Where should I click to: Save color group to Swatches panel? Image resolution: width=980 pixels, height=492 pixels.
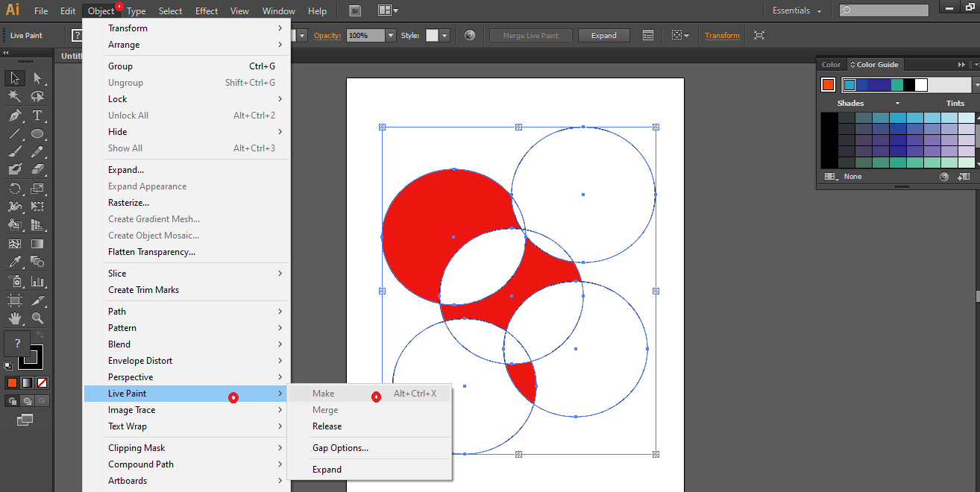[x=964, y=177]
